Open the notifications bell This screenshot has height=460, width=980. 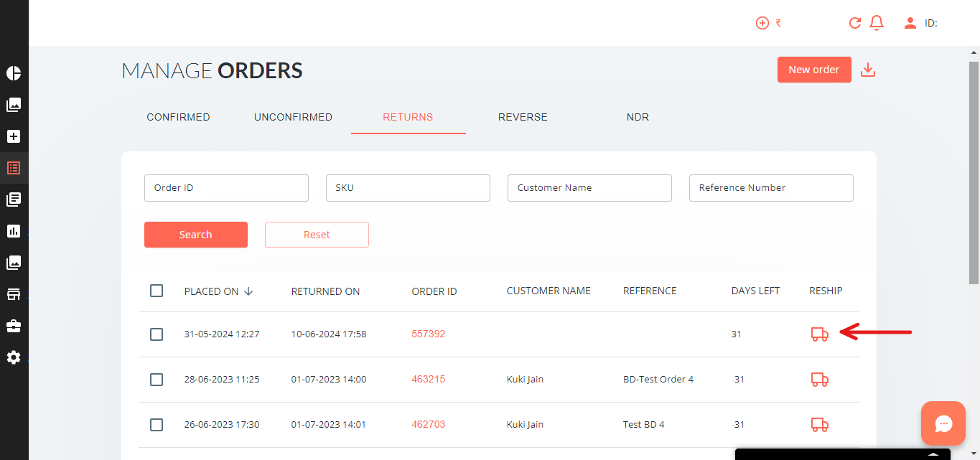tap(876, 23)
